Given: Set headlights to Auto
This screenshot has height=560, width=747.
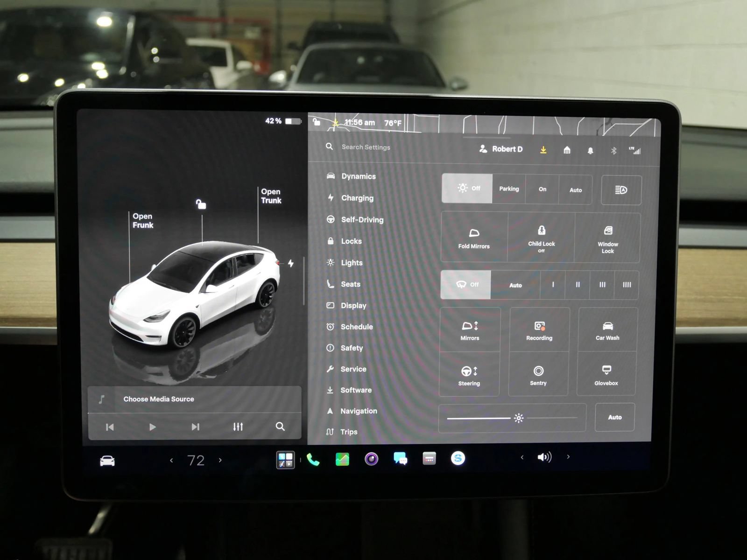Looking at the screenshot, I should click(576, 190).
